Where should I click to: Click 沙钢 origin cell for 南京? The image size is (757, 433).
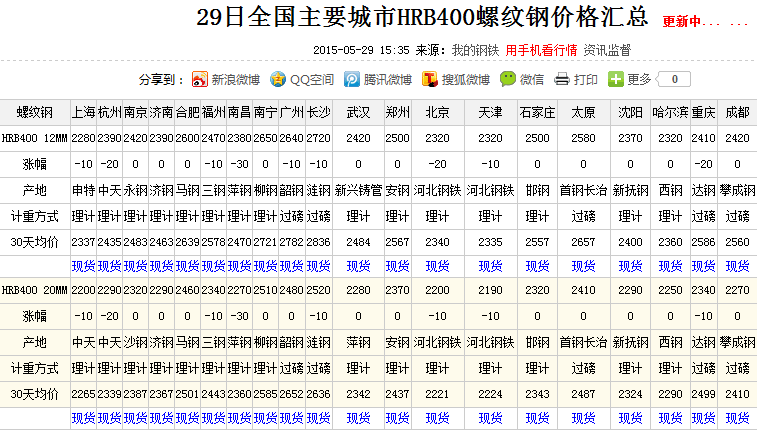point(135,343)
